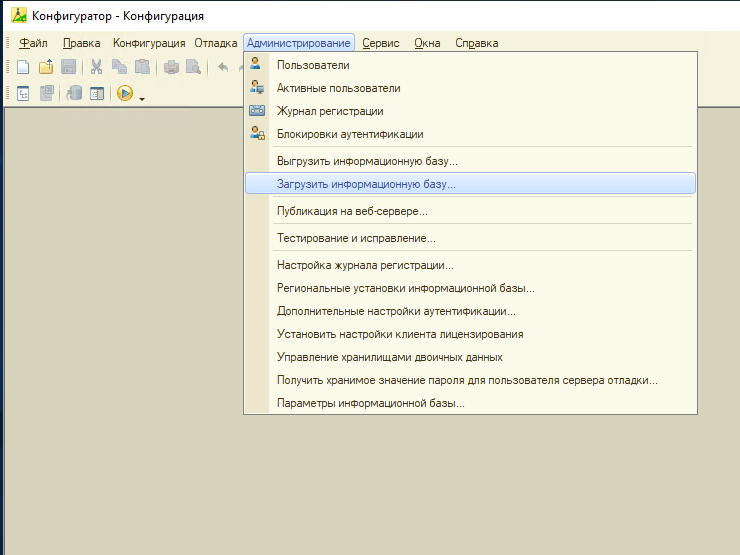The width and height of the screenshot is (740, 555).
Task: Open the configuration tree icon
Action: [23, 93]
